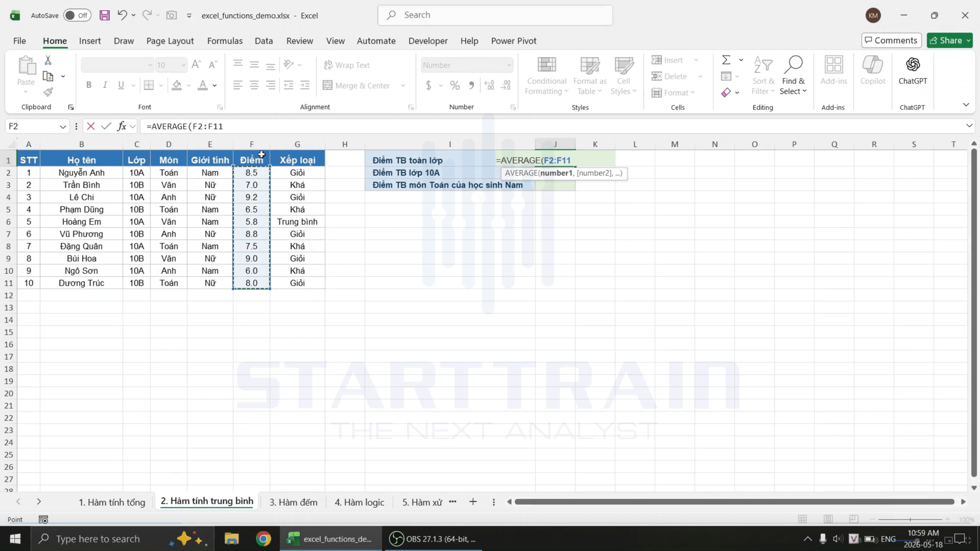This screenshot has width=980, height=551.
Task: Click the Font Color button
Action: (203, 85)
